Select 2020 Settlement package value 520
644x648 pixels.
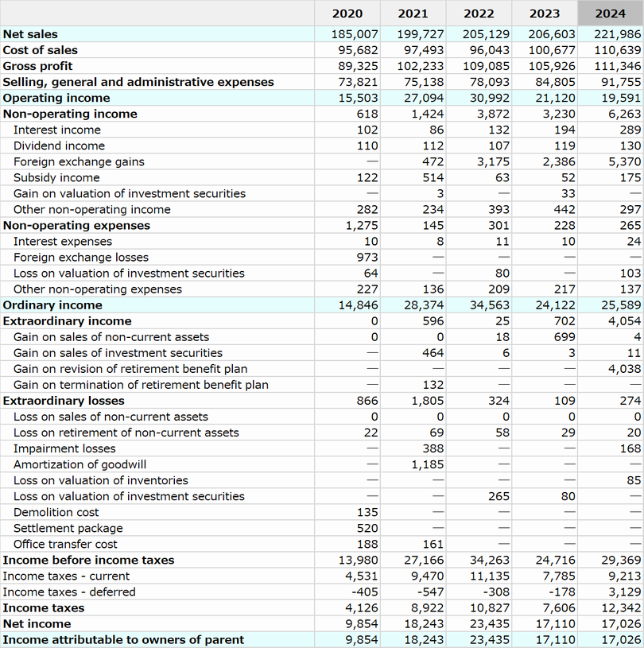tap(367, 529)
